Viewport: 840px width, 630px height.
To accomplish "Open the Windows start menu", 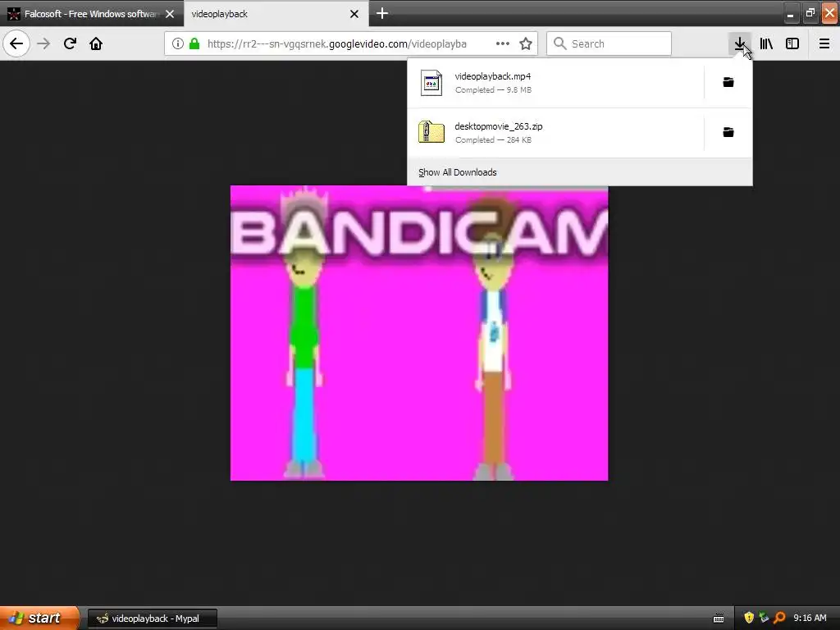I will click(39, 618).
